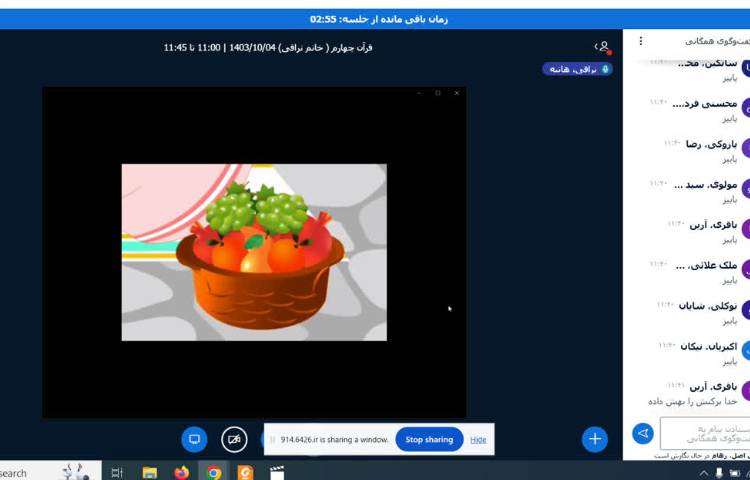Click chat sender name محسنی فرد
The height and width of the screenshot is (480, 750).
coord(704,104)
